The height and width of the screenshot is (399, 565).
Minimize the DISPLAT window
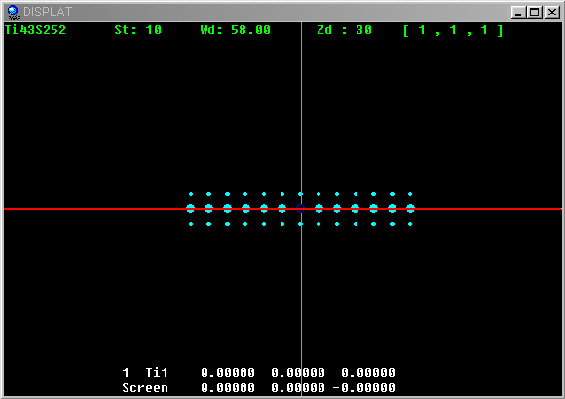click(x=518, y=12)
